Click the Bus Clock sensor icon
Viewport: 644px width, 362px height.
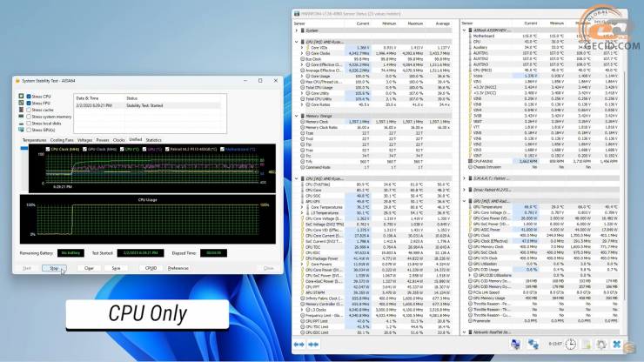(303, 59)
